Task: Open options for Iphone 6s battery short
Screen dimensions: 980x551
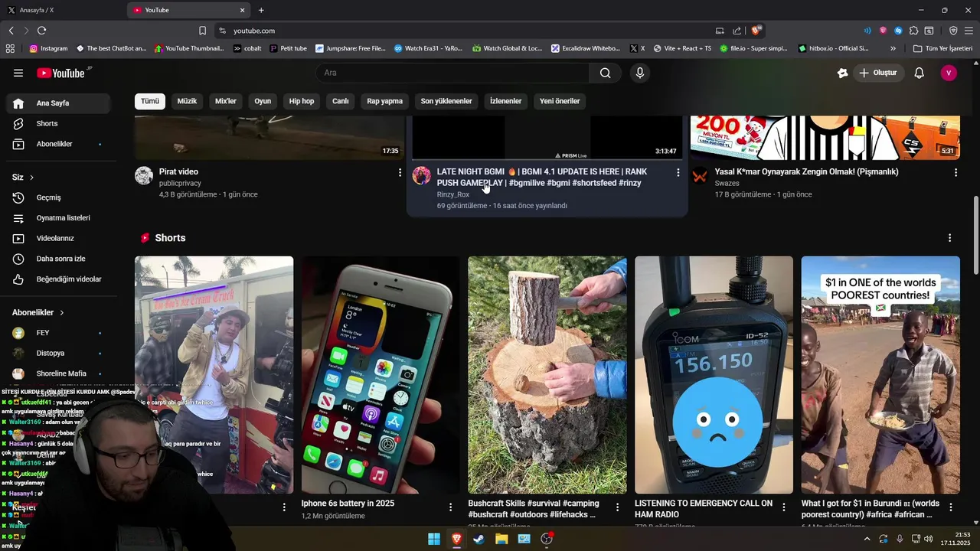Action: point(451,507)
